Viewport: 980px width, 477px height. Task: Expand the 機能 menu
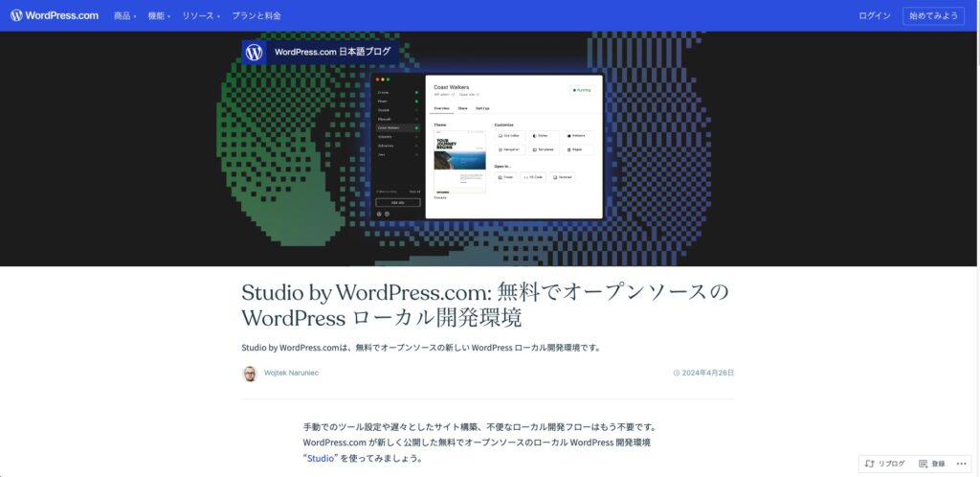coord(159,15)
